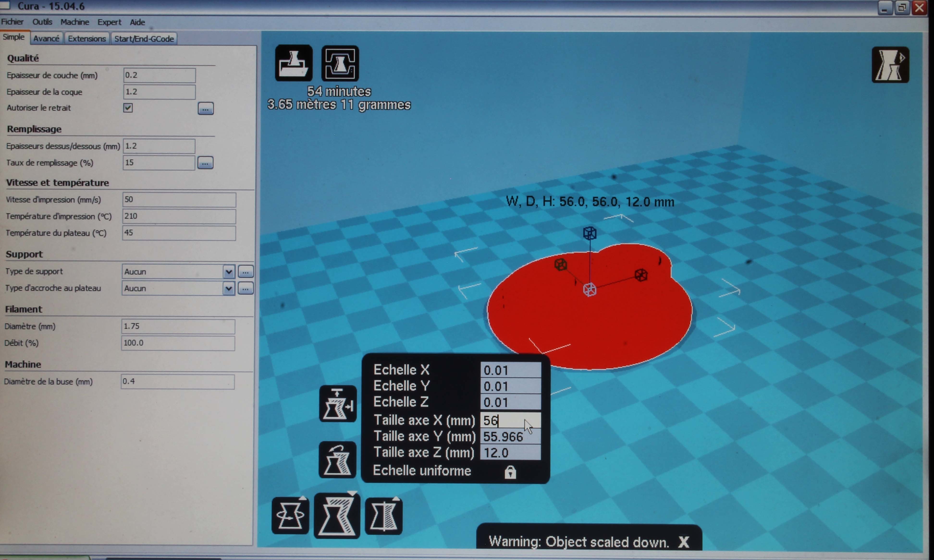Select the Scale tool icon
The width and height of the screenshot is (934, 560).
pos(337,514)
